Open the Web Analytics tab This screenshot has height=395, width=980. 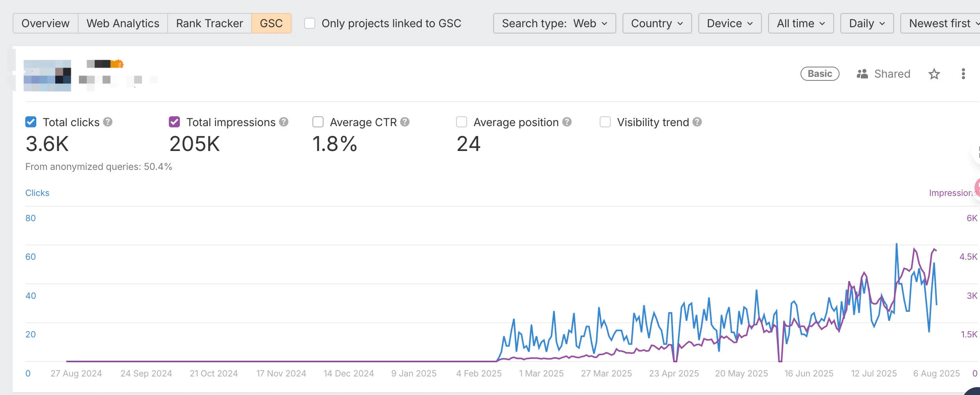pos(123,24)
